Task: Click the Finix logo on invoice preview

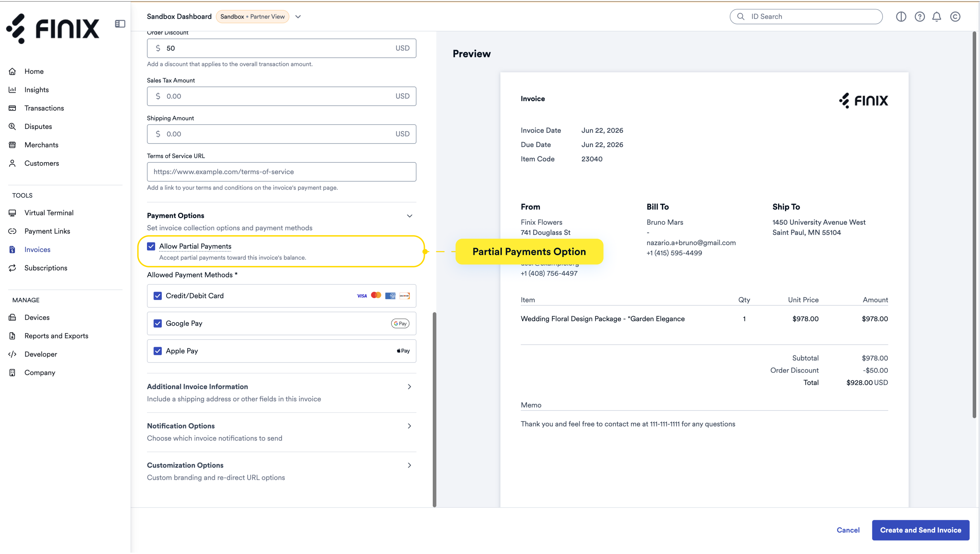Action: [x=863, y=101]
